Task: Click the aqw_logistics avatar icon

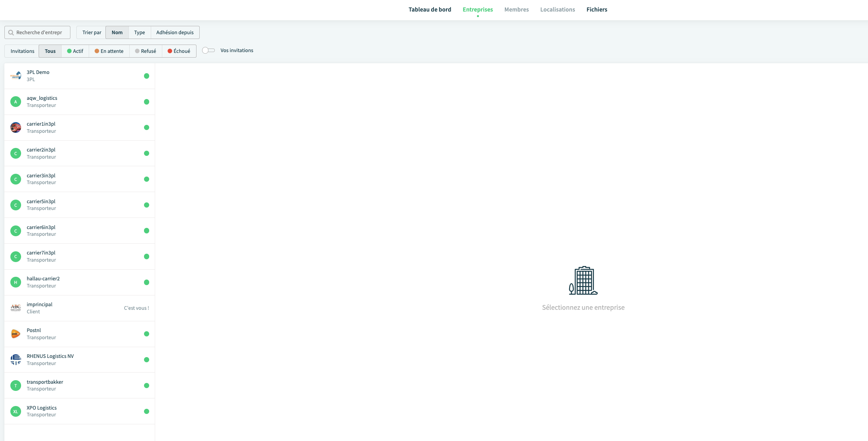Action: 16,102
